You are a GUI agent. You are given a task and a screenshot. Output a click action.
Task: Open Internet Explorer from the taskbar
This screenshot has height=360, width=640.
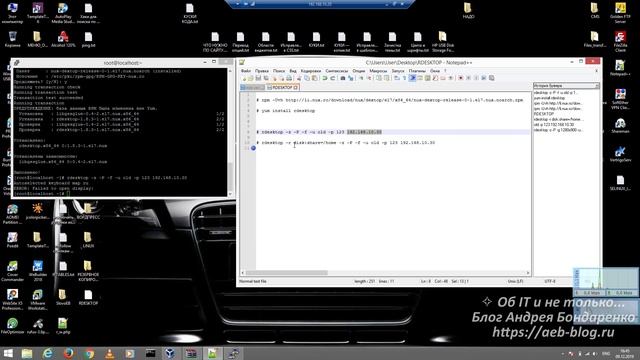pyautogui.click(x=48, y=353)
